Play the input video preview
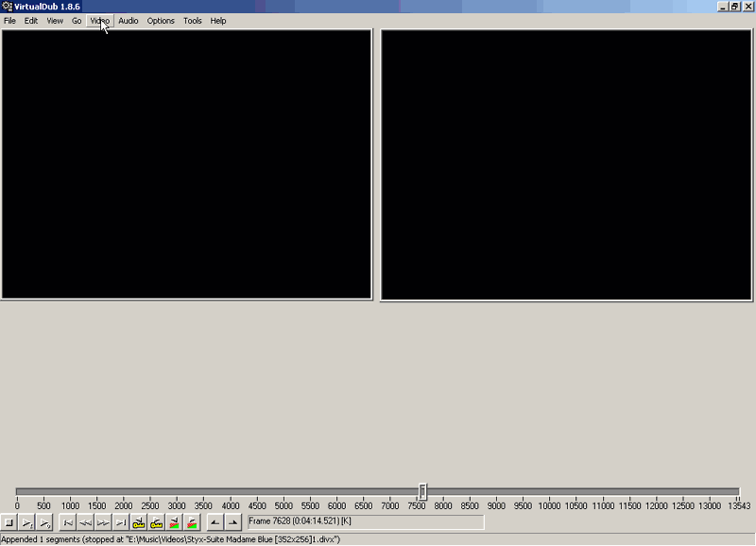 [x=27, y=522]
